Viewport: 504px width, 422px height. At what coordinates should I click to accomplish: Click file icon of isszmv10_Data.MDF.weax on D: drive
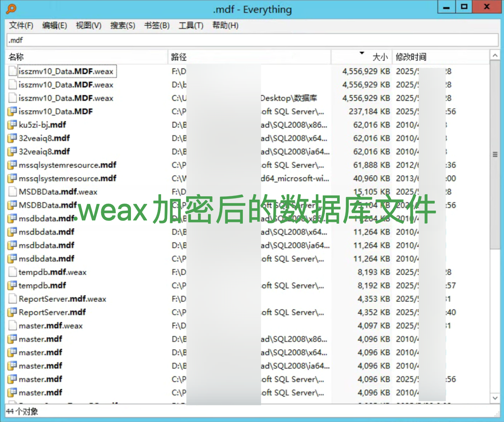coord(13,85)
